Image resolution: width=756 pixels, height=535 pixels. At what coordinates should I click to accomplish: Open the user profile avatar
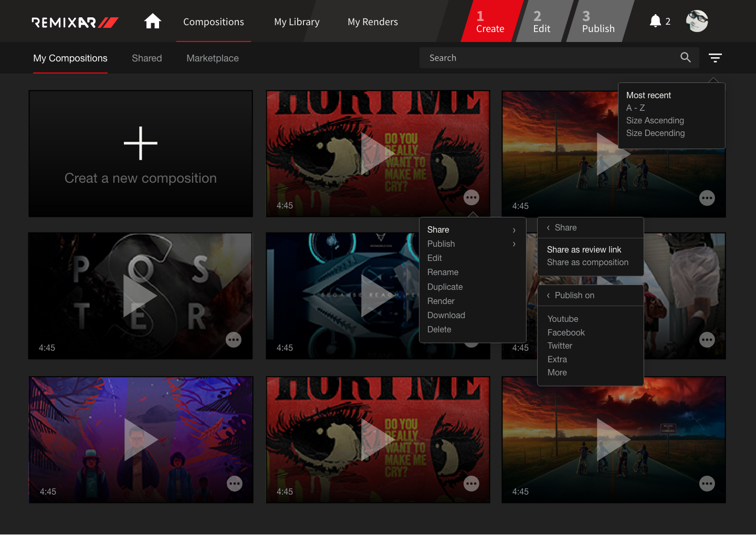tap(697, 21)
